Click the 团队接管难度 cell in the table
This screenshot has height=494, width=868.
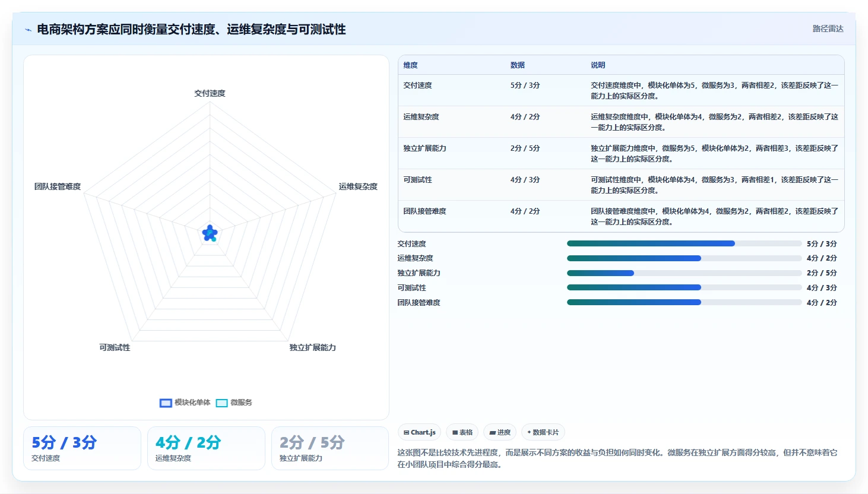pos(425,211)
